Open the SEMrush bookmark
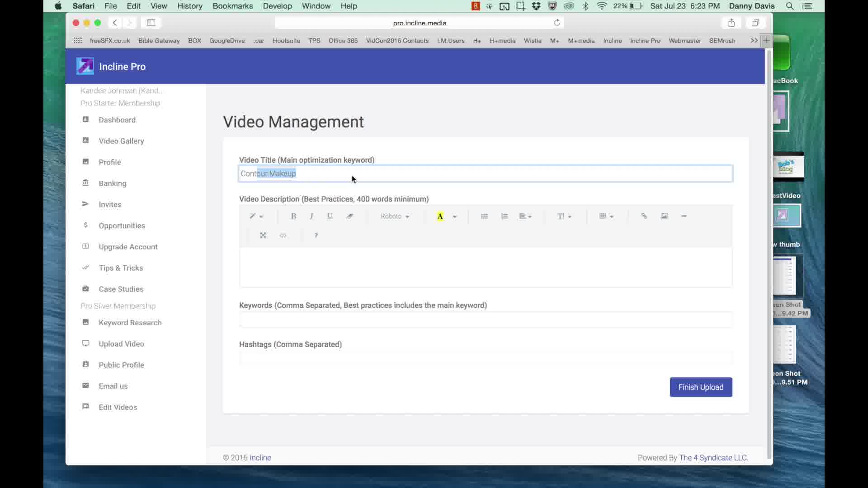 (722, 41)
